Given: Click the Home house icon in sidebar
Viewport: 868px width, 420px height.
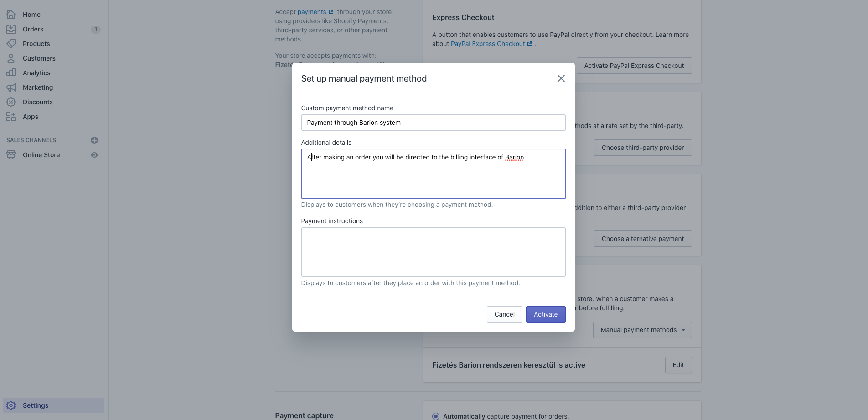Looking at the screenshot, I should tap(11, 15).
